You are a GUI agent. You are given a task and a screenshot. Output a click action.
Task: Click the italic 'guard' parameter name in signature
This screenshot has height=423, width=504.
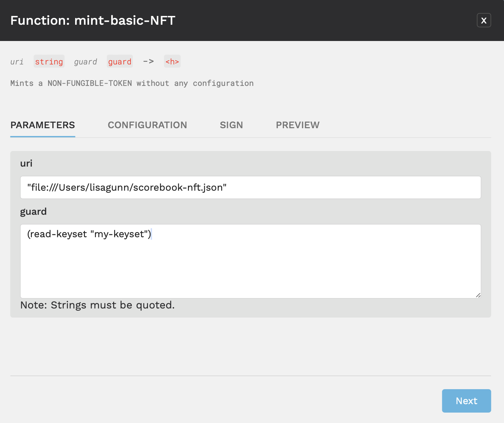click(x=86, y=62)
